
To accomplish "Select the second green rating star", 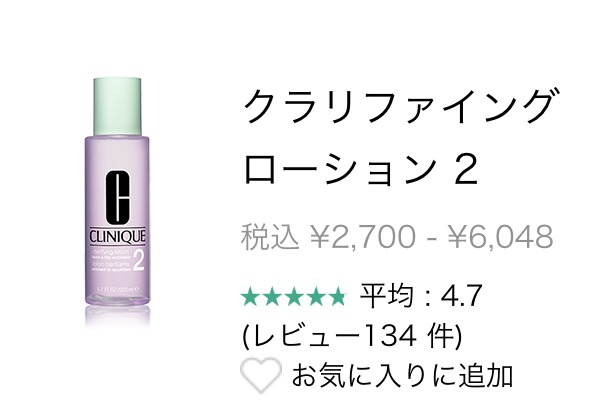I will 272,296.
